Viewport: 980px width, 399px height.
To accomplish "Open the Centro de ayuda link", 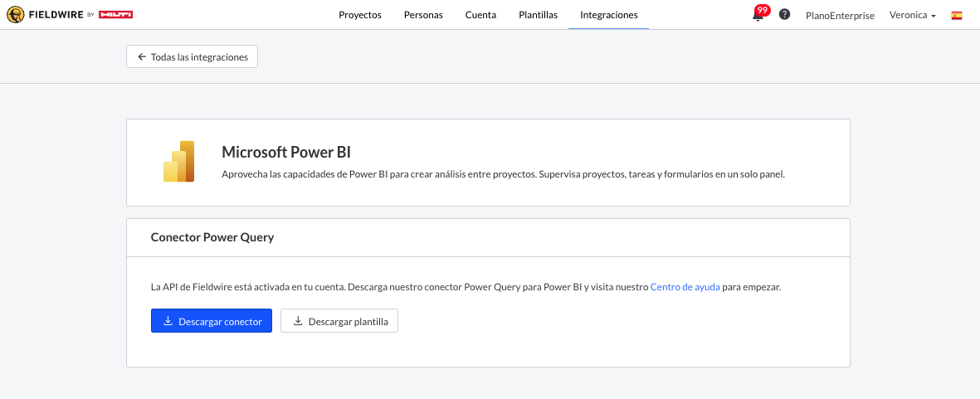I will click(685, 287).
